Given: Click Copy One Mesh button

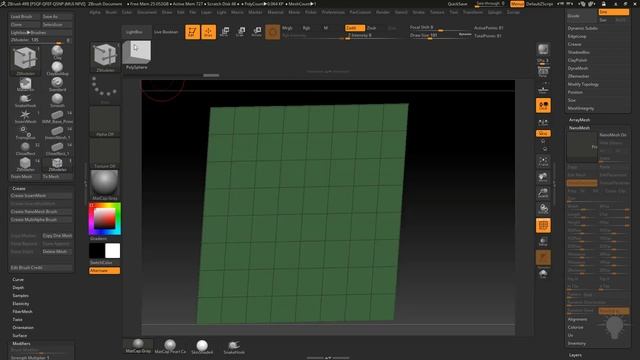Looking at the screenshot, I should (57, 236).
